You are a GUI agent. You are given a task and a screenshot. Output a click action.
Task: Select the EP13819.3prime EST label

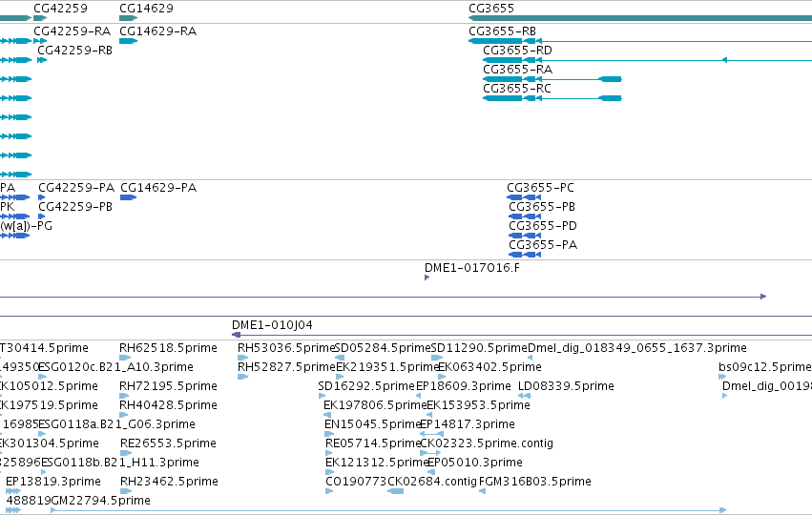(x=53, y=482)
